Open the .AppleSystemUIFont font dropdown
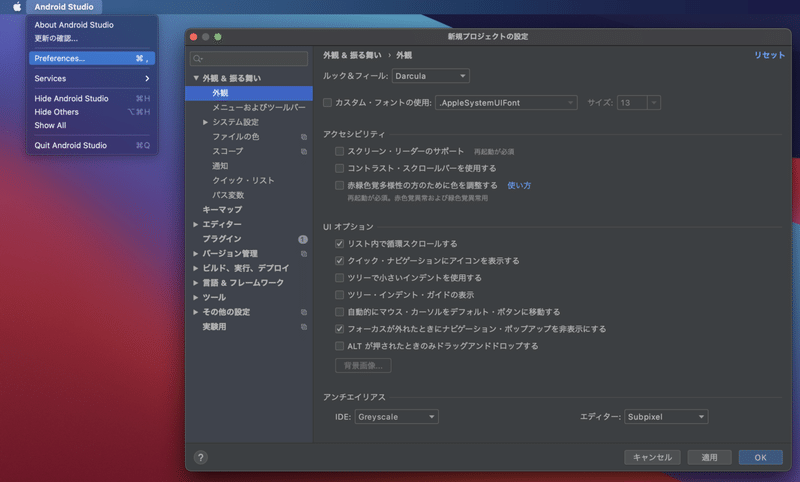 [x=506, y=103]
